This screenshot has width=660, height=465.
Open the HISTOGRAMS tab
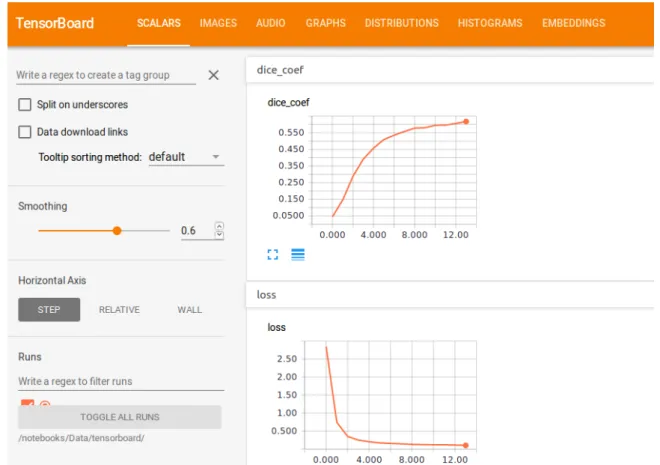(490, 23)
